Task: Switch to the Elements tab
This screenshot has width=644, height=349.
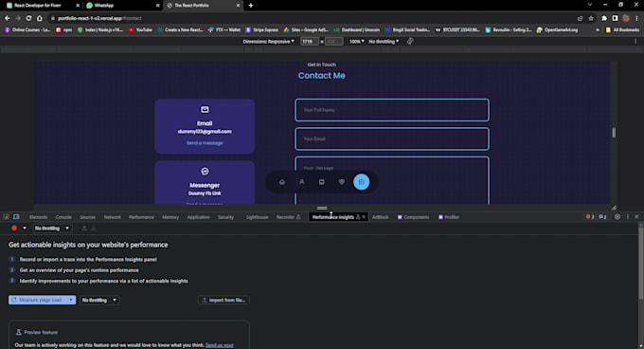Action: [x=38, y=217]
